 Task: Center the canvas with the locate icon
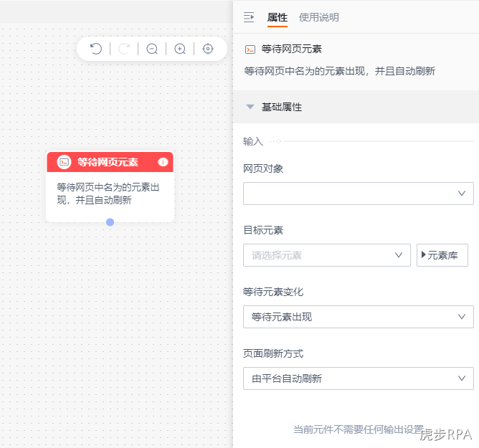click(x=208, y=49)
